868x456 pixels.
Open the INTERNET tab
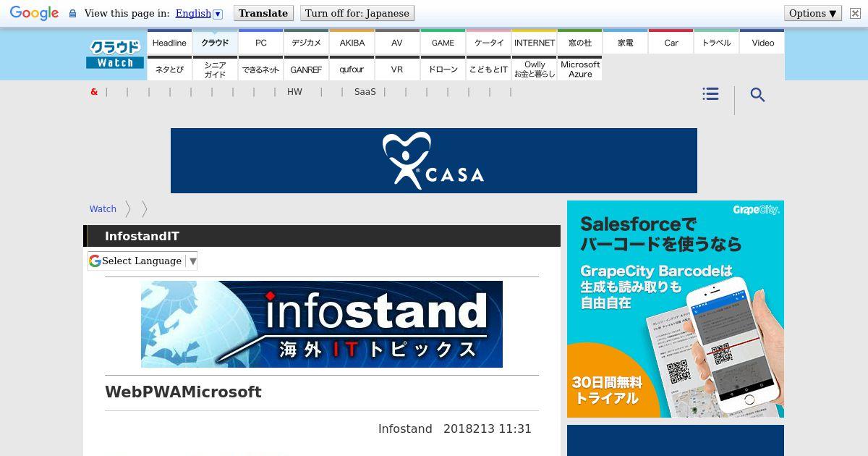(535, 43)
